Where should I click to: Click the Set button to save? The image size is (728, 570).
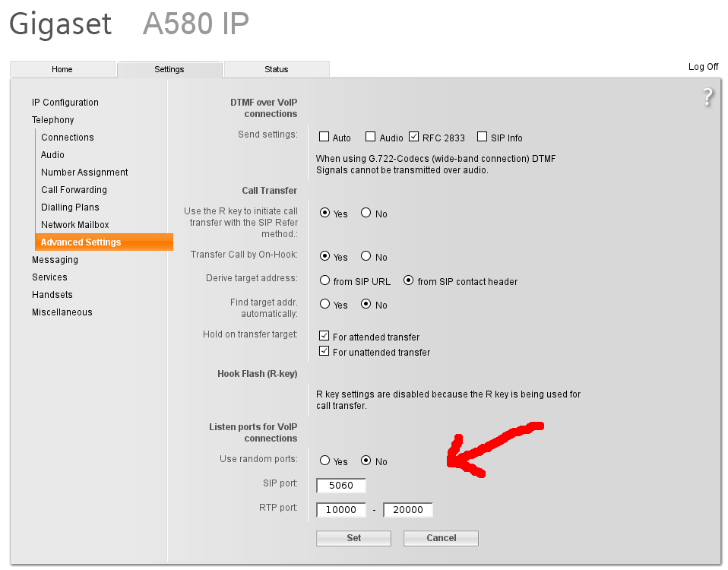click(x=353, y=538)
